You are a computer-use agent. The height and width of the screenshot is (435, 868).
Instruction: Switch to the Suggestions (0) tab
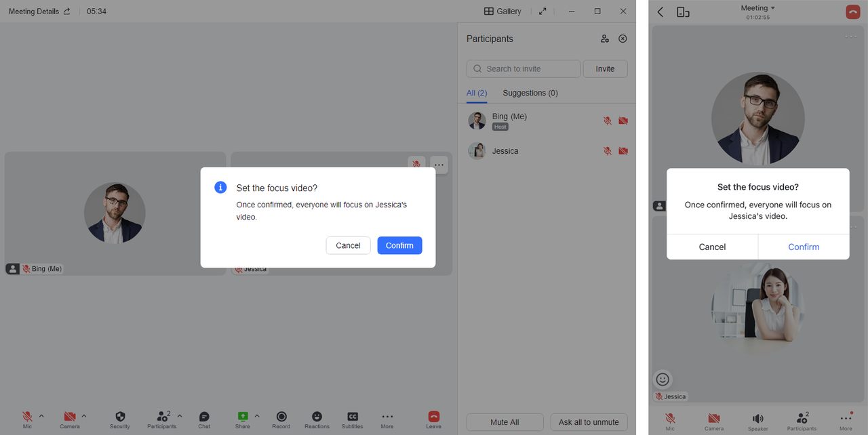530,93
